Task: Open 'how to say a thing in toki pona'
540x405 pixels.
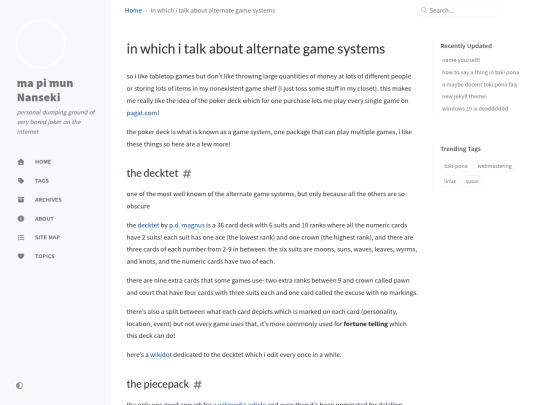Action: (x=480, y=72)
